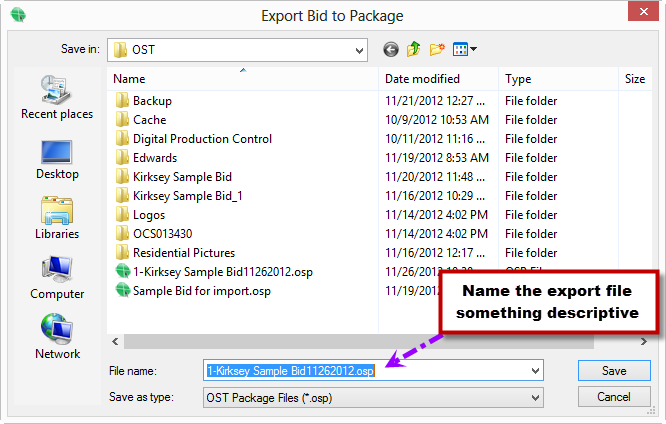The image size is (666, 424).
Task: Go up one folder level icon
Action: click(x=414, y=49)
